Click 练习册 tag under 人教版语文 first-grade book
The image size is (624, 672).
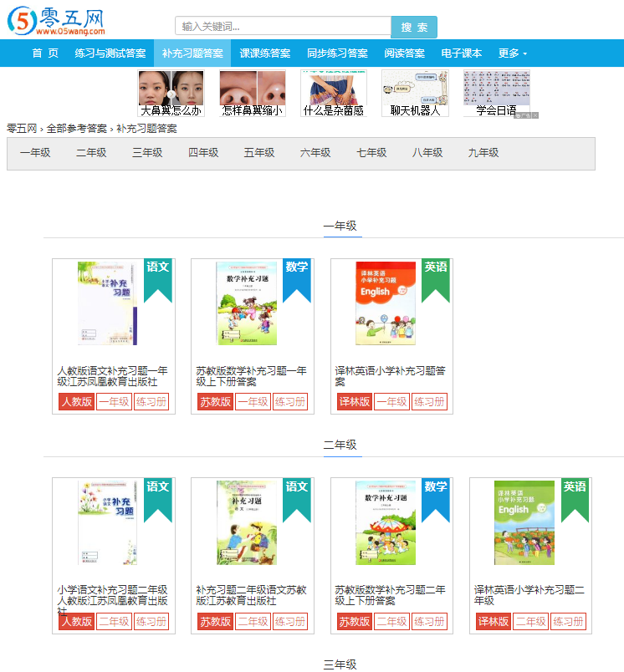pos(151,401)
